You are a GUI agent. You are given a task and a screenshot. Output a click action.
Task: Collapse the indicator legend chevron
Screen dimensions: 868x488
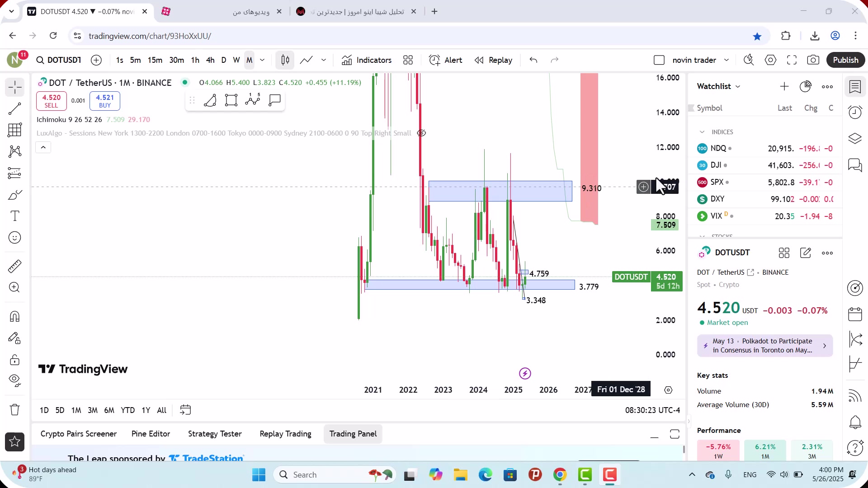43,147
